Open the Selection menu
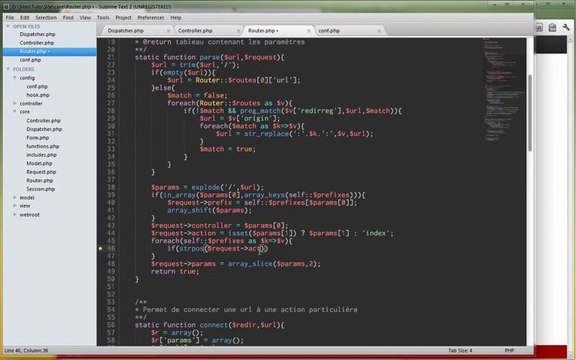This screenshot has width=576, height=360. [46, 18]
